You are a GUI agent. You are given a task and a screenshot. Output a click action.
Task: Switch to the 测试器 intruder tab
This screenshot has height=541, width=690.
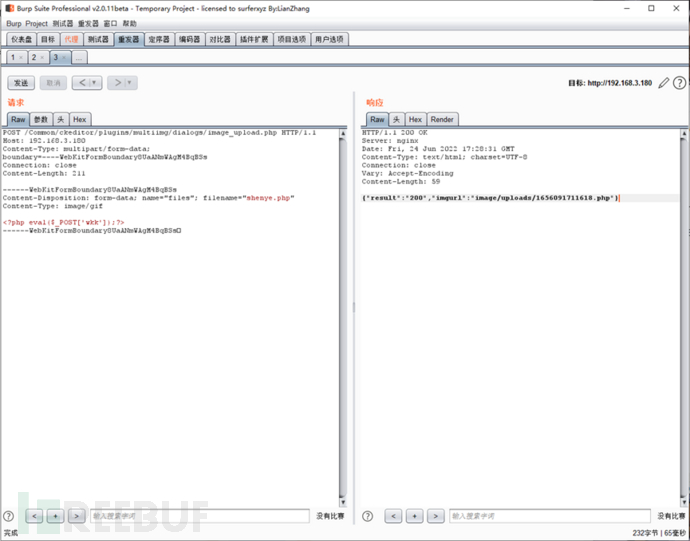coord(98,40)
